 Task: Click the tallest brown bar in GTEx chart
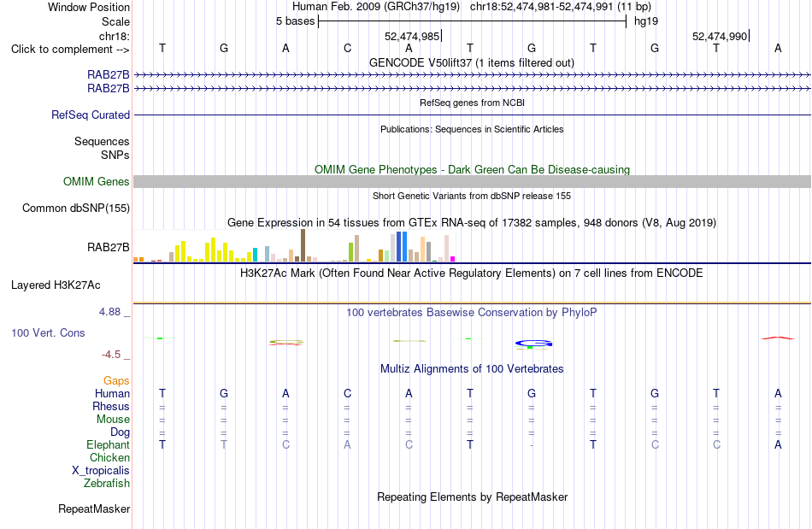coord(303,245)
